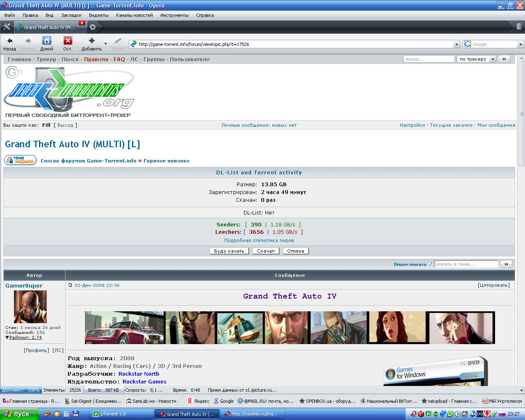Click the safely remove hardware tray icon
The width and height of the screenshot is (525, 420).
point(495,414)
